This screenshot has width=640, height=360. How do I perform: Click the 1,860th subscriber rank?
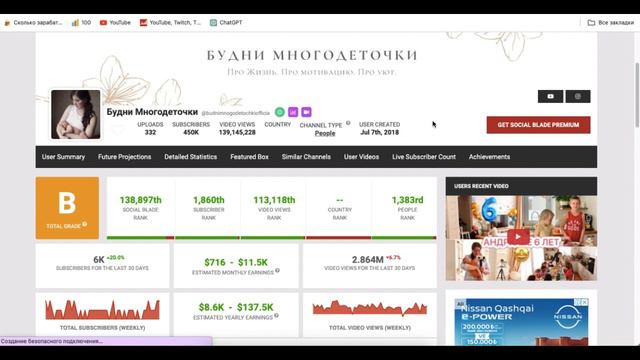coord(209,200)
